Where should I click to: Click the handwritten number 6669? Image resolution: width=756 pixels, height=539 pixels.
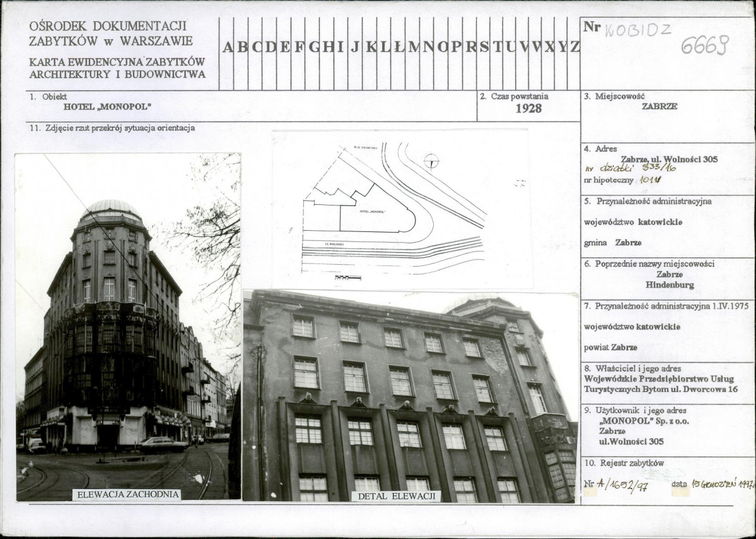tap(705, 45)
